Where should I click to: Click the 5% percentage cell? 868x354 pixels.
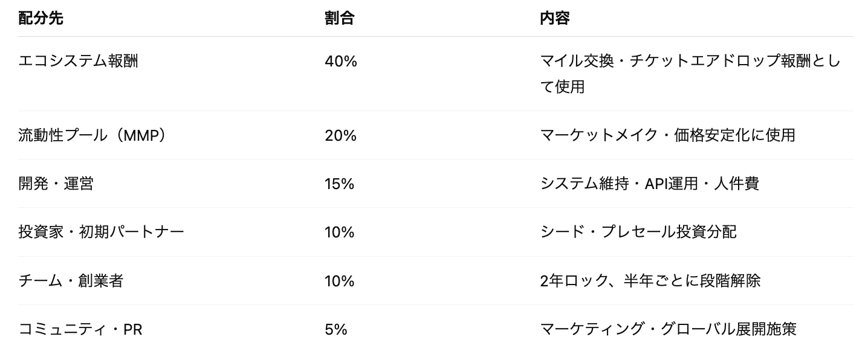click(x=336, y=329)
